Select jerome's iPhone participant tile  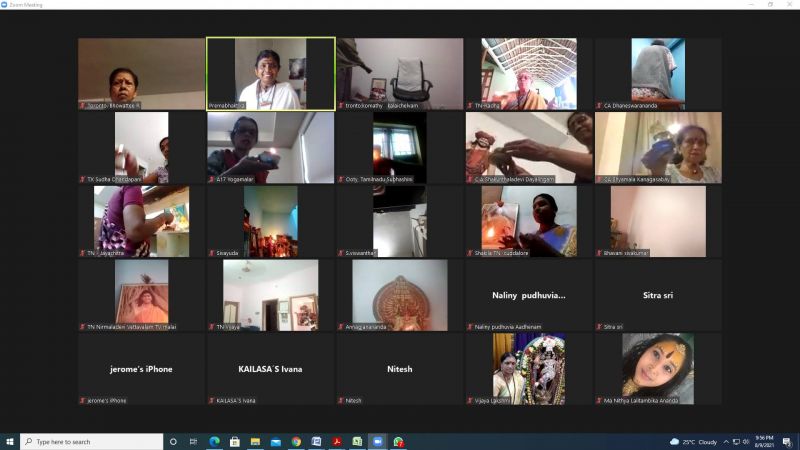point(141,369)
